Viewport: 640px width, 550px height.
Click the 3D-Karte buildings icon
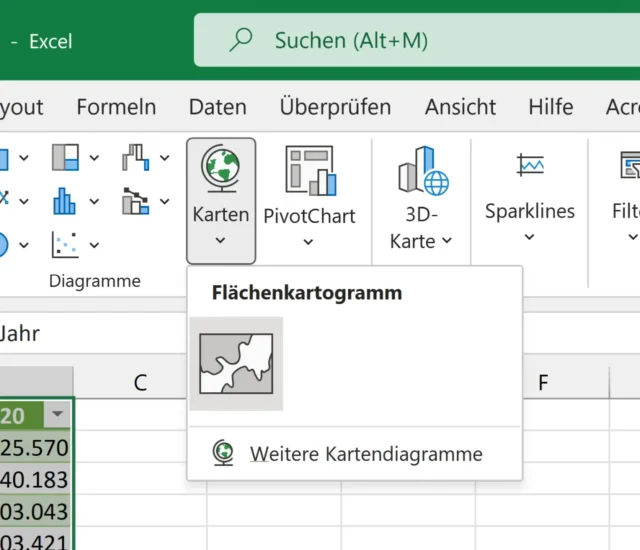(421, 169)
